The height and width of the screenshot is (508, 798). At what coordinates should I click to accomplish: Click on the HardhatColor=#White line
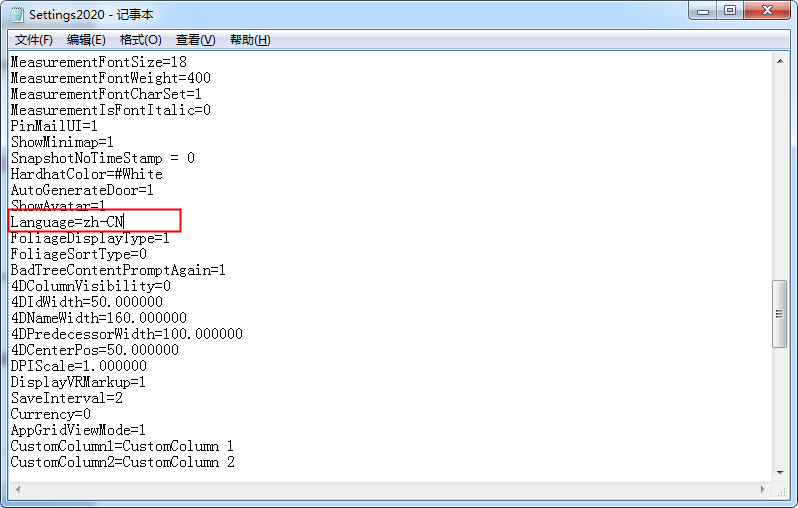86,174
